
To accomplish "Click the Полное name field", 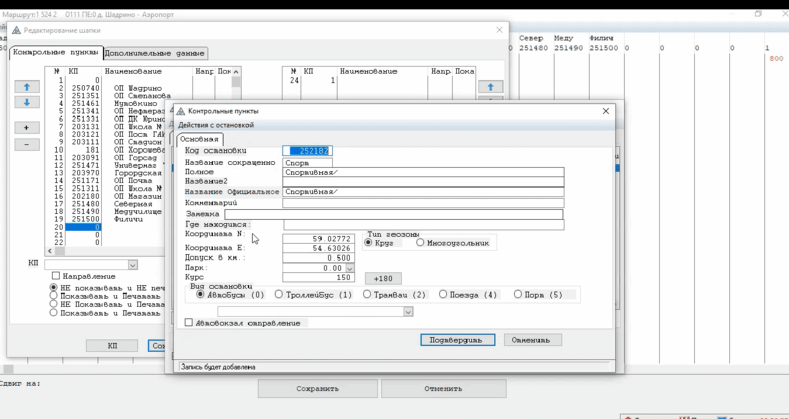I will [x=423, y=172].
